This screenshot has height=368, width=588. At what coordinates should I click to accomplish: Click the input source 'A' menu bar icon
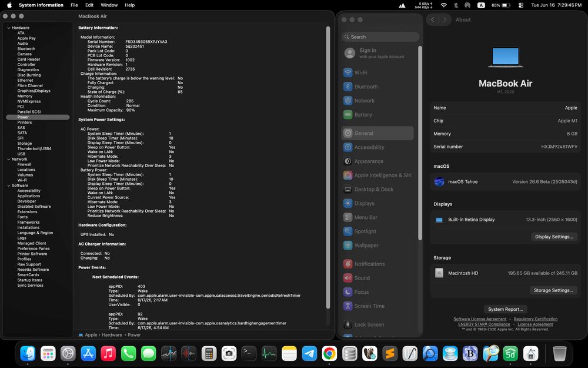point(481,5)
